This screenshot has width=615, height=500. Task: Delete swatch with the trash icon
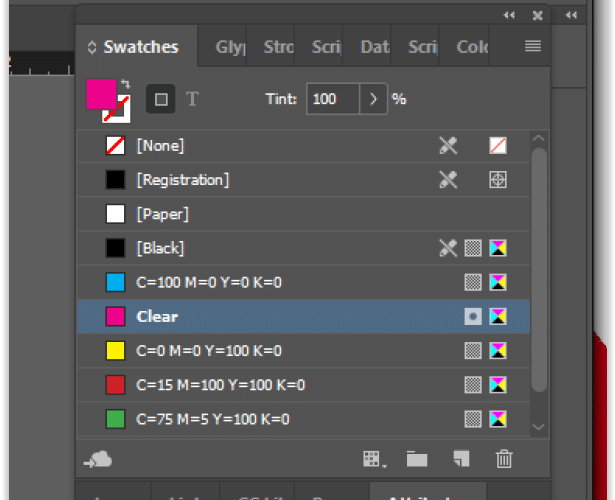[x=504, y=459]
